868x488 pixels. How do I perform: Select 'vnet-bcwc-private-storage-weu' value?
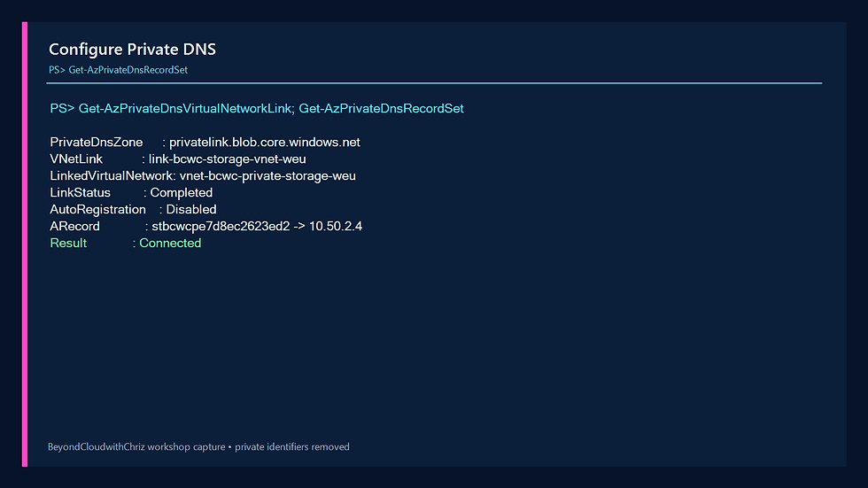(267, 176)
